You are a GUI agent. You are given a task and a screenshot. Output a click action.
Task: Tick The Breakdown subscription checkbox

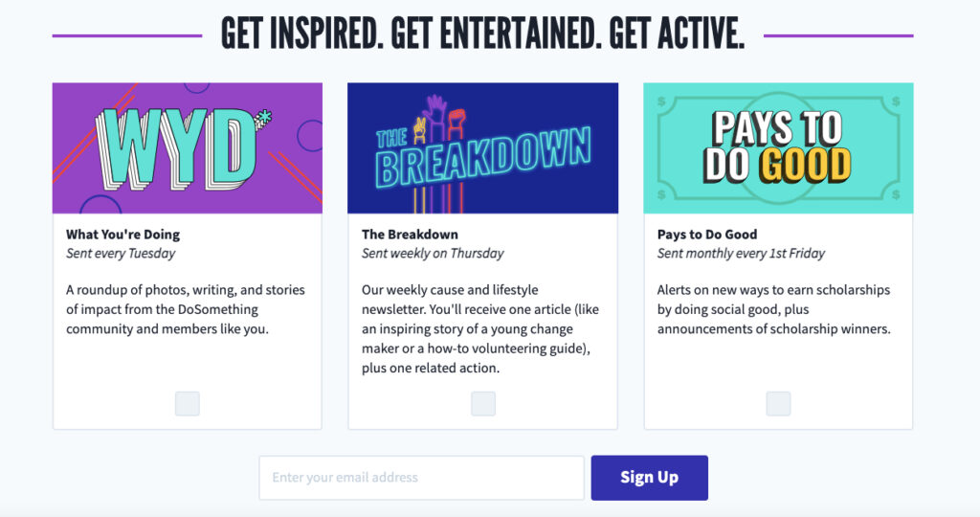coord(483,404)
